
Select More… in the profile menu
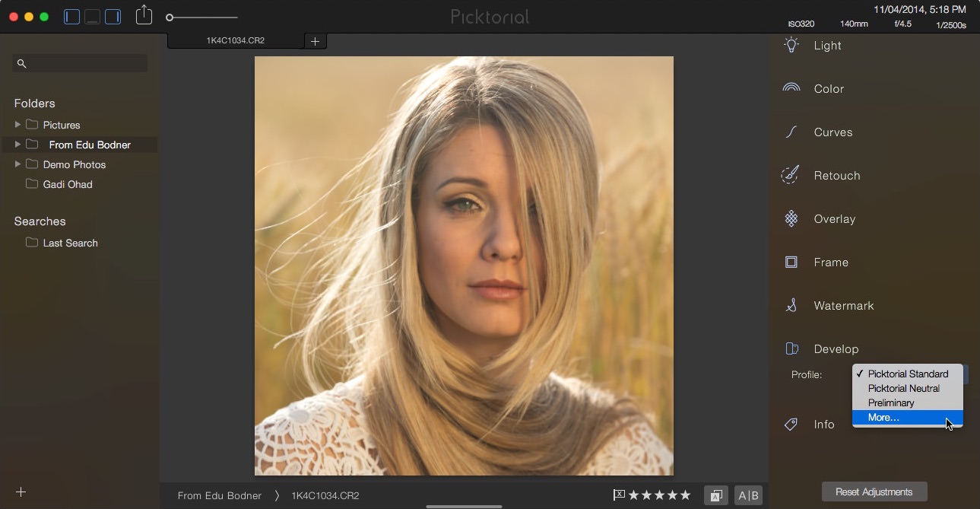pyautogui.click(x=908, y=417)
